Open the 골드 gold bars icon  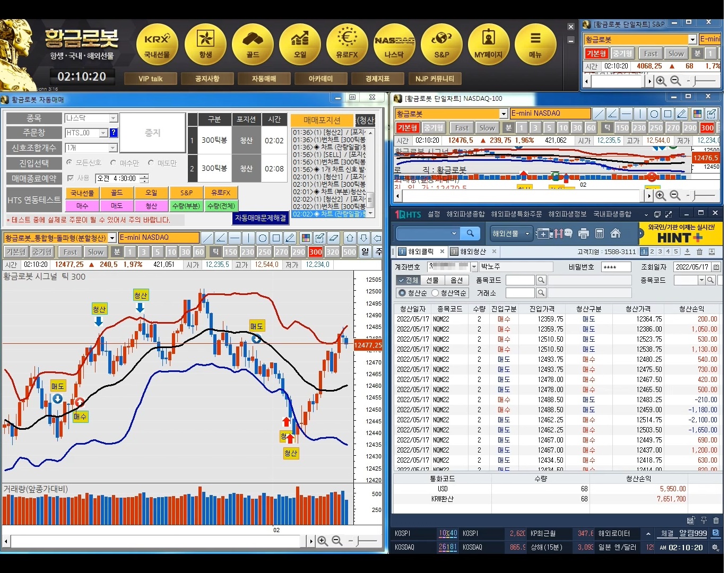click(x=253, y=45)
